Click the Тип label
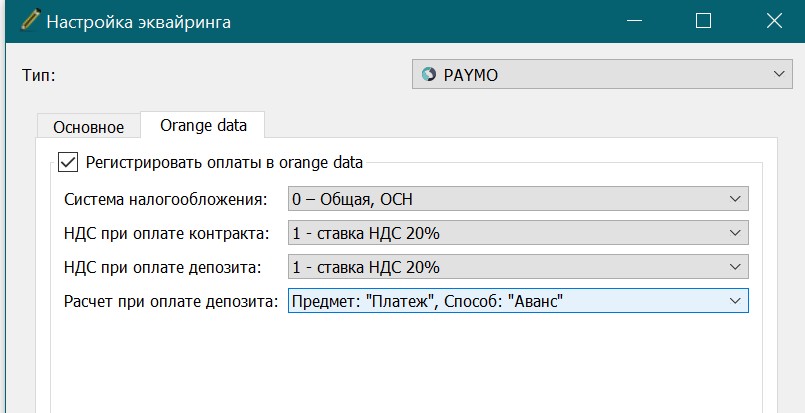Viewport: 805px width, 413px height. pyautogui.click(x=39, y=75)
